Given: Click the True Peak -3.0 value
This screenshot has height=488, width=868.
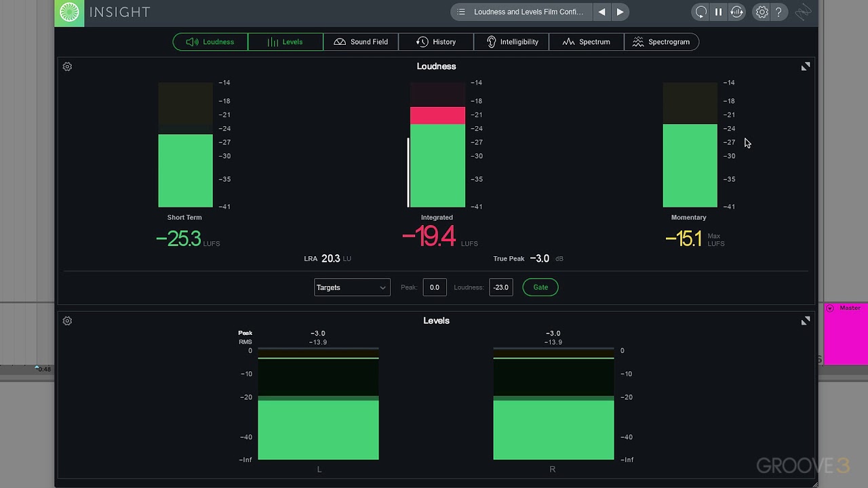Looking at the screenshot, I should tap(540, 258).
